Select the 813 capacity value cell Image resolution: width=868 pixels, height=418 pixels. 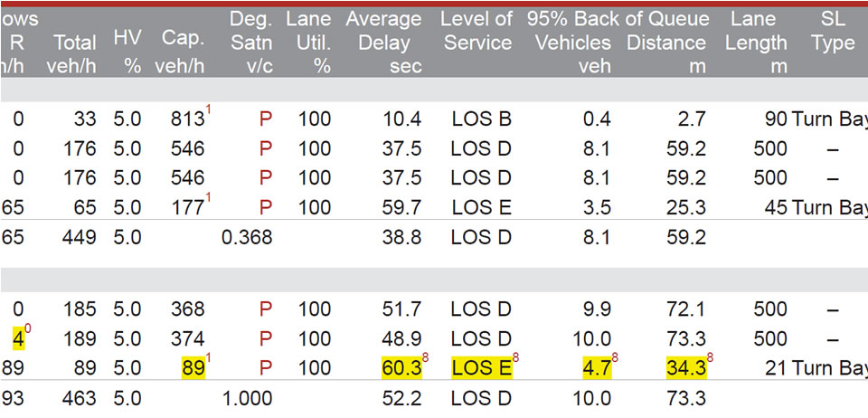187,119
